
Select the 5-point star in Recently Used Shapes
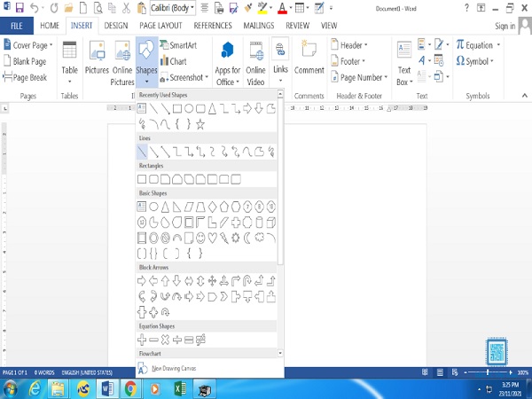pos(200,124)
